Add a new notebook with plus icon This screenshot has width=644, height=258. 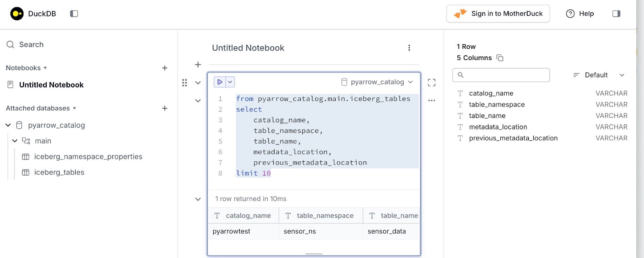[165, 68]
